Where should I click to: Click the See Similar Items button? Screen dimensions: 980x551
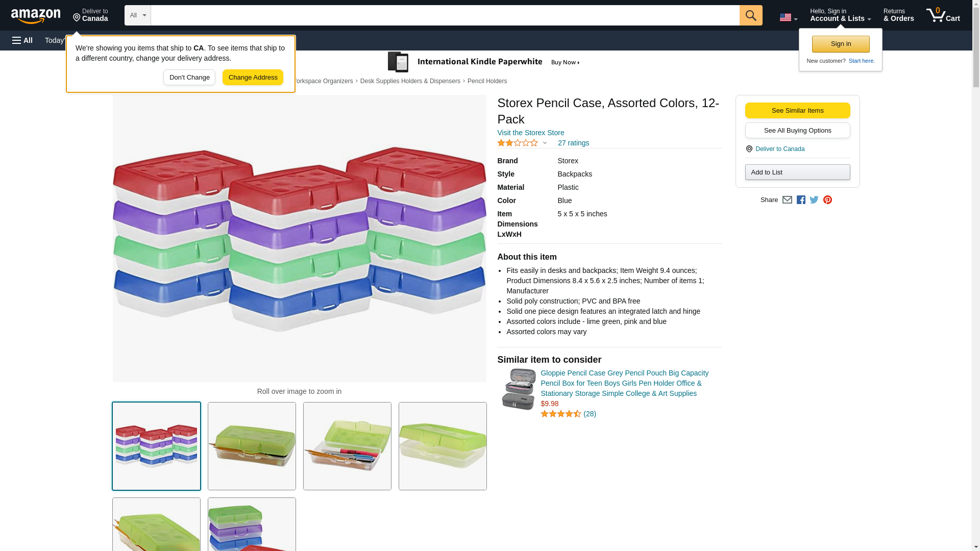pos(797,111)
